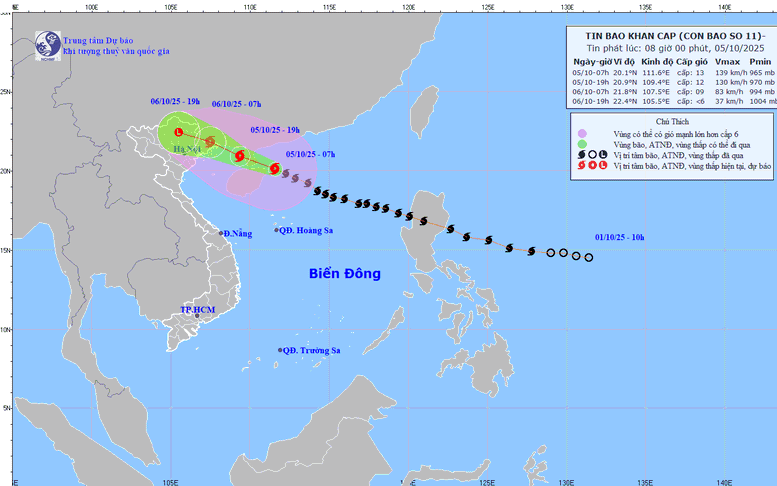This screenshot has width=777, height=486.
Task: Click the black storm icon in the legend
Action: click(581, 154)
